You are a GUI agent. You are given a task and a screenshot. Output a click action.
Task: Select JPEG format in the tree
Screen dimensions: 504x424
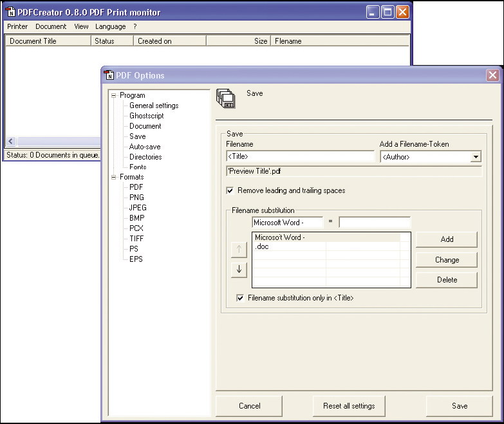(138, 208)
